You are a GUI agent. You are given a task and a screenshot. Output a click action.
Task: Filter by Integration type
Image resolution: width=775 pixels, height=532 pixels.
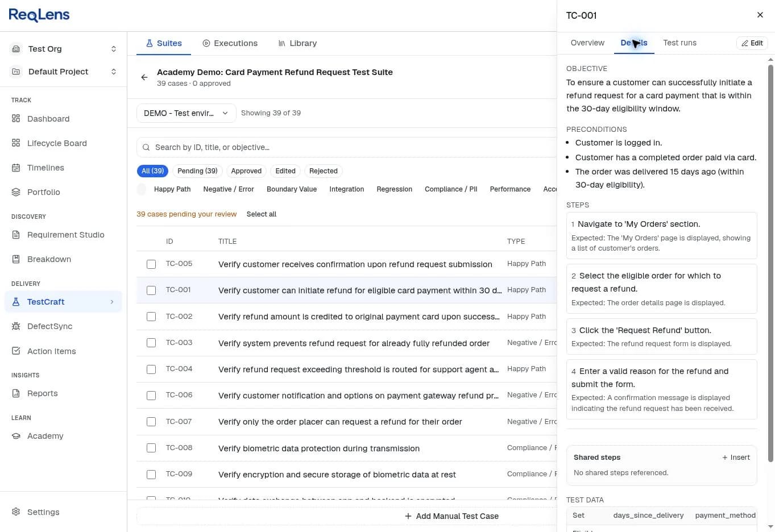coord(346,189)
